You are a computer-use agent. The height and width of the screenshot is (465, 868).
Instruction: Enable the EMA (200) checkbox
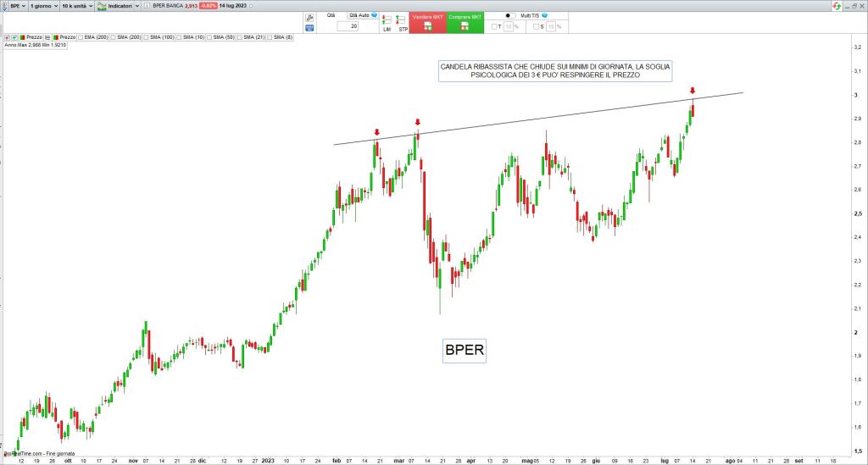(x=81, y=37)
